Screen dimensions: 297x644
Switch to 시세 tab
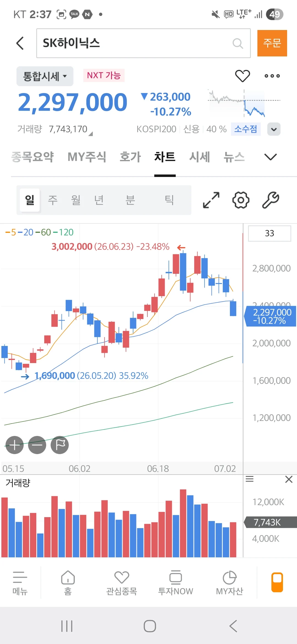pos(200,157)
